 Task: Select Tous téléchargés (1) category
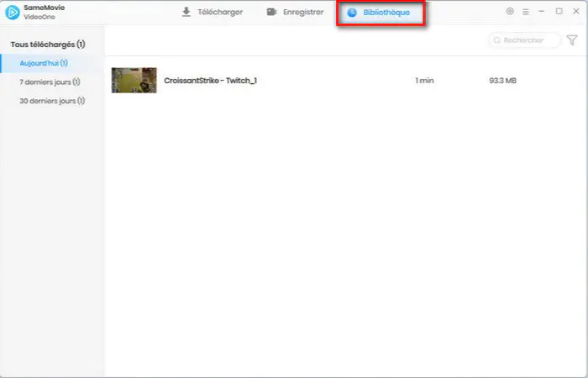[48, 45]
